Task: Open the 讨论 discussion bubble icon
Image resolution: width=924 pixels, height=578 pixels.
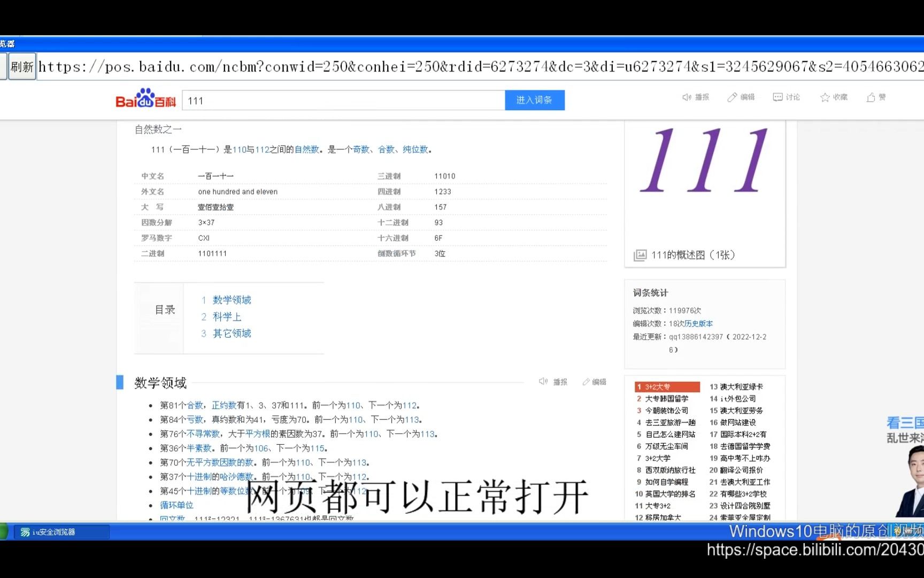Action: coord(779,97)
